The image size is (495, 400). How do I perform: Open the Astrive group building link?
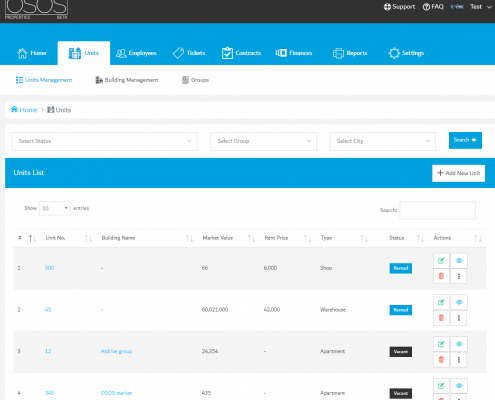point(116,351)
